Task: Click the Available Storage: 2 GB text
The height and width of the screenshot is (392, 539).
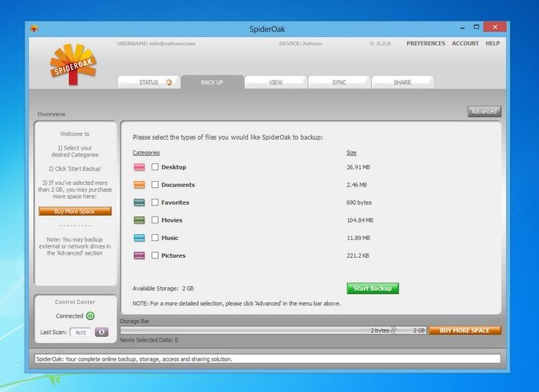Action: pos(163,288)
